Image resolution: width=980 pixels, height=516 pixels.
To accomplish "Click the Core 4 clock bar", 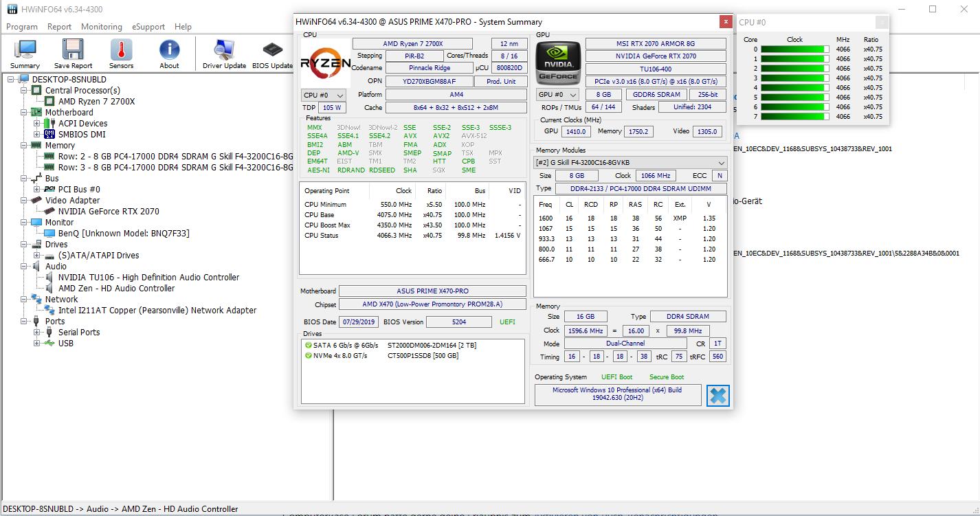I will click(795, 88).
